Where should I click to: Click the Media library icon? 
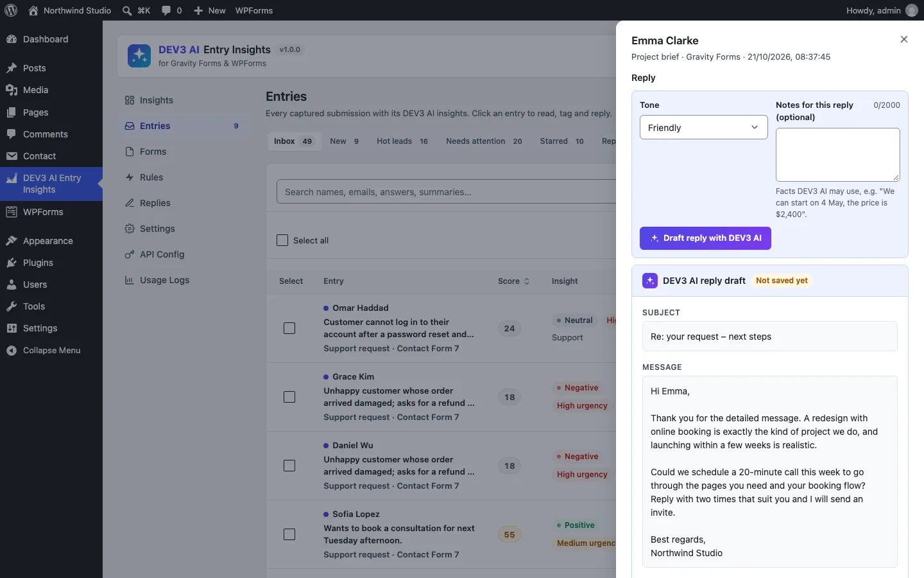click(x=12, y=90)
